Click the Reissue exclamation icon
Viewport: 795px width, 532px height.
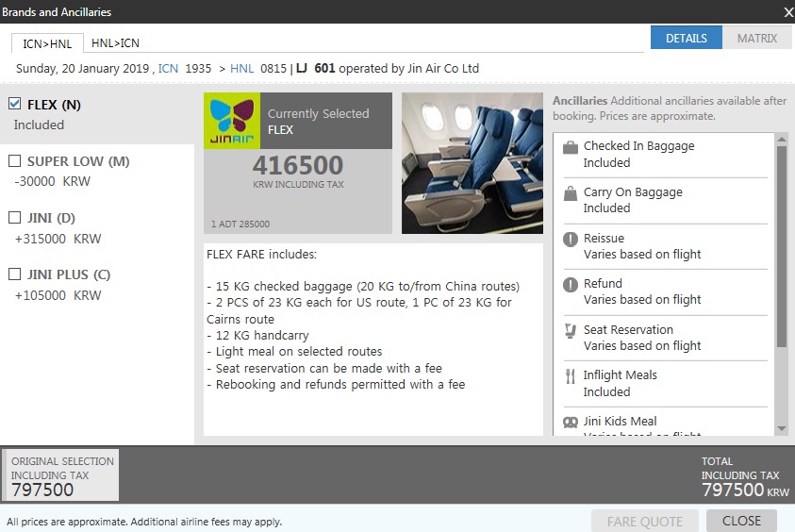[x=571, y=239]
